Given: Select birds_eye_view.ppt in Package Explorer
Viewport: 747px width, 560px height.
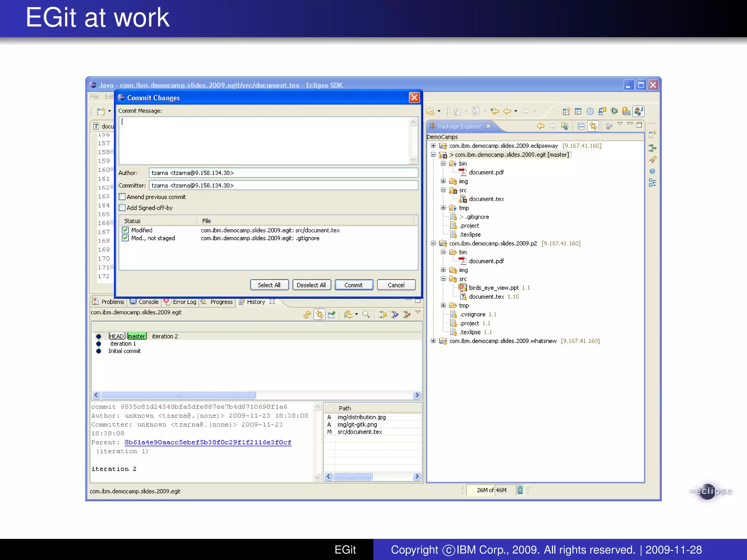Looking at the screenshot, I should pos(494,288).
